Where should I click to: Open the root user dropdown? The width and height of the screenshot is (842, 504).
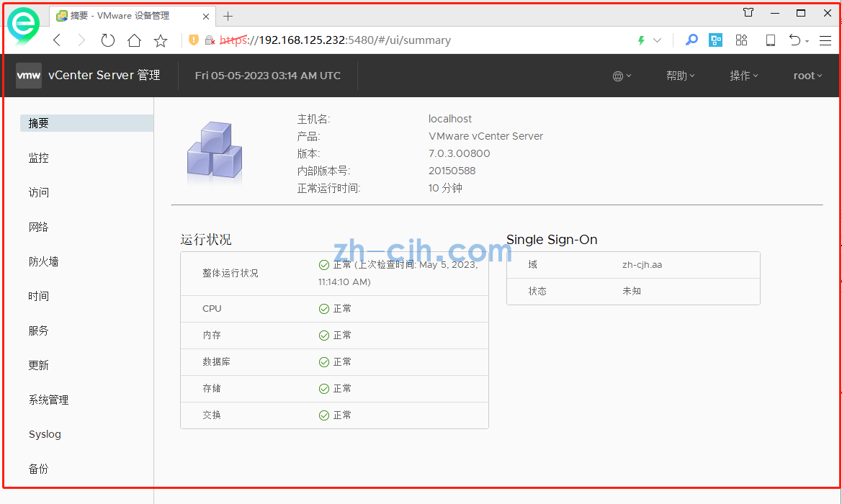807,76
